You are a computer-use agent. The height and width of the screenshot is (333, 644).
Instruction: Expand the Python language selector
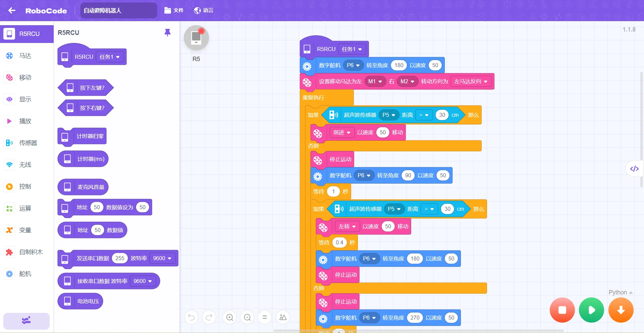(x=621, y=292)
